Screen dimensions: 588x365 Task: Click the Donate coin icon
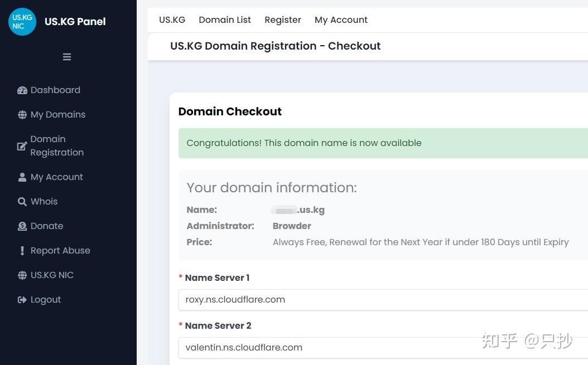click(22, 226)
